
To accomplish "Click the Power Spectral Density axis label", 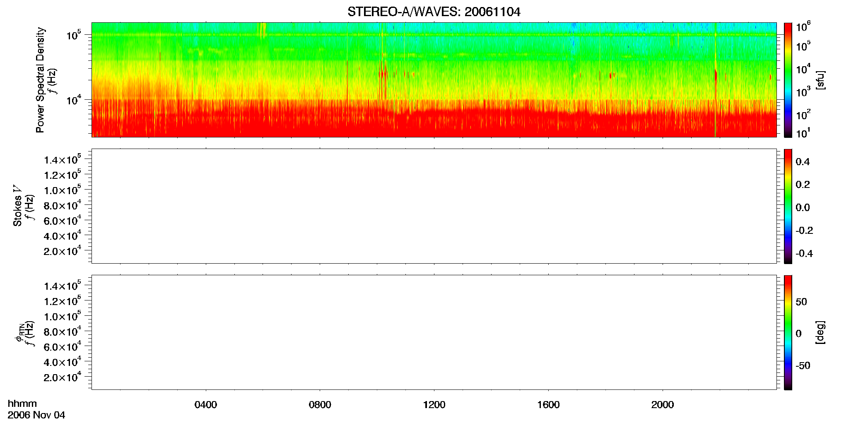I will pos(40,80).
